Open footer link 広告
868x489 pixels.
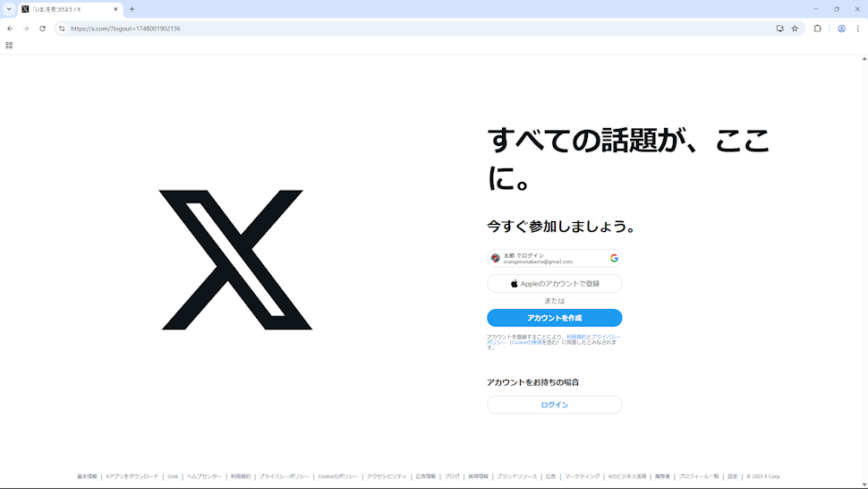click(x=551, y=476)
